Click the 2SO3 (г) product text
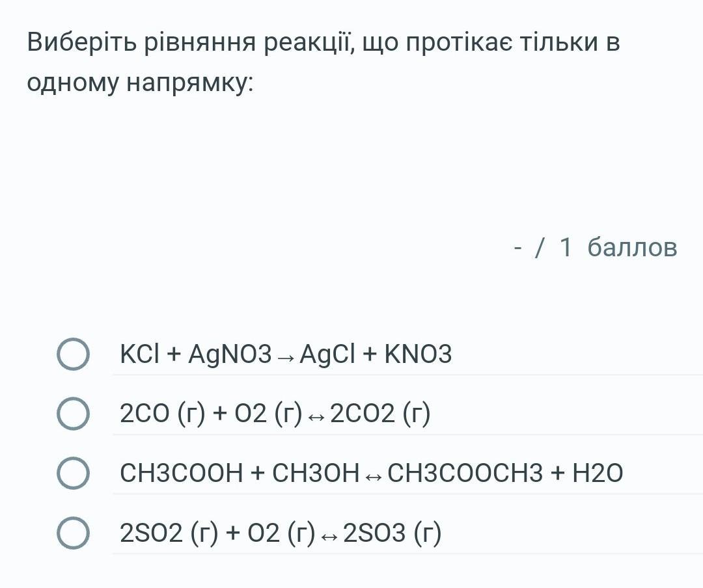 point(392,533)
